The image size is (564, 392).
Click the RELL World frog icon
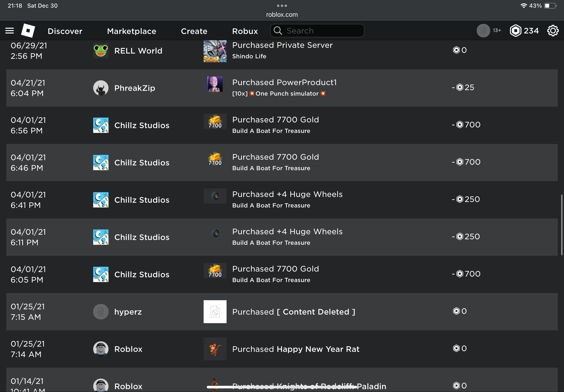[x=101, y=51]
